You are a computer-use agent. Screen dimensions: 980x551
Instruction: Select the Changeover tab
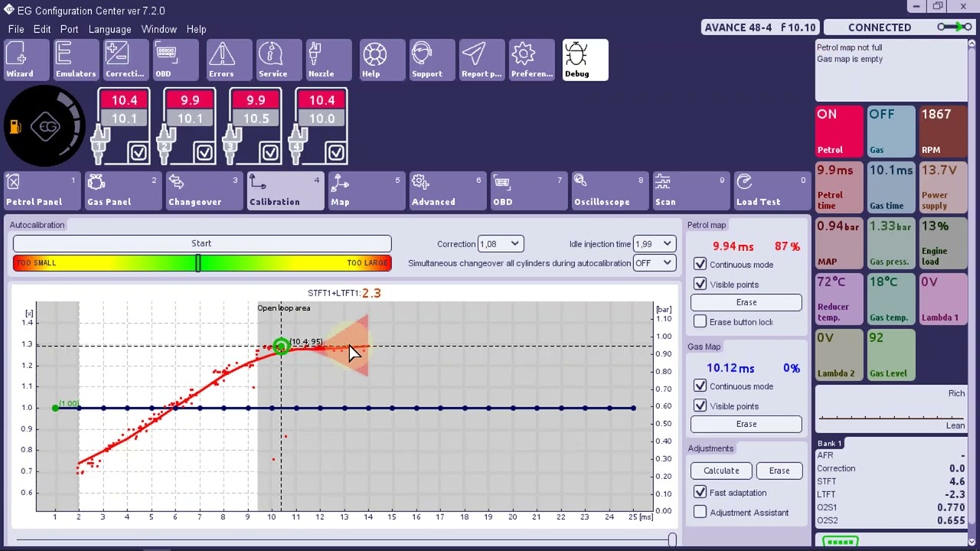coord(204,191)
